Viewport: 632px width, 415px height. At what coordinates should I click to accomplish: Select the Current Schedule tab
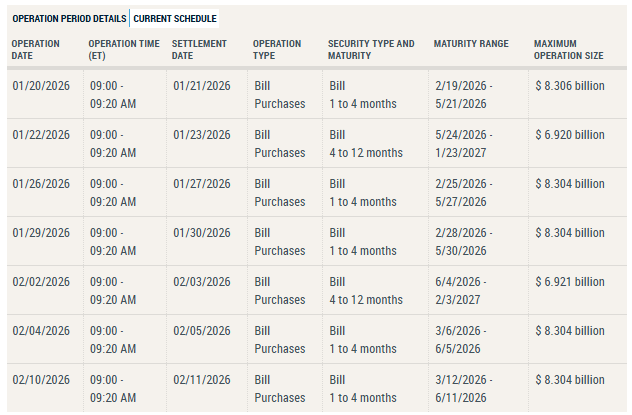pyautogui.click(x=175, y=19)
